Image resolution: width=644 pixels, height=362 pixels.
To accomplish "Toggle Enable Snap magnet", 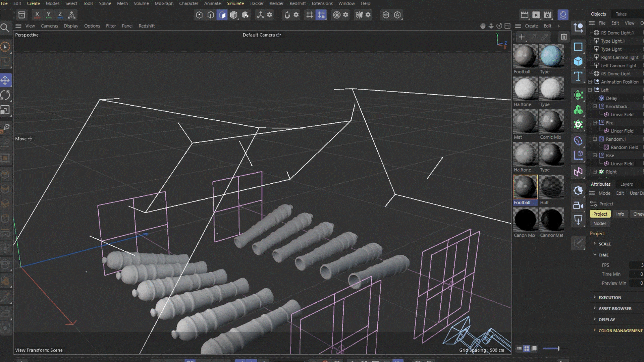I will pyautogui.click(x=287, y=15).
